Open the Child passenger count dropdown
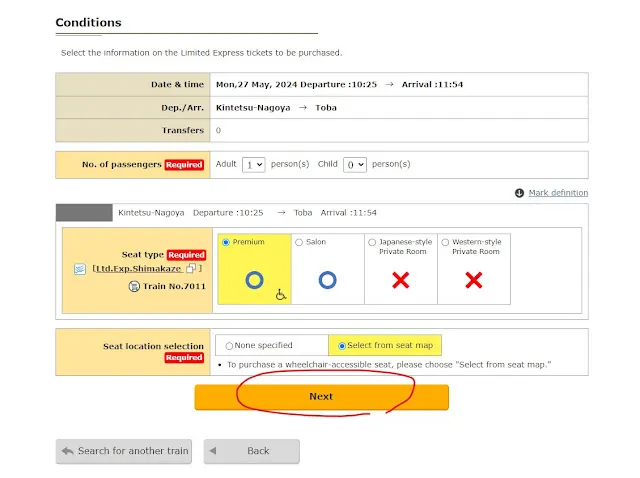The height and width of the screenshot is (478, 640). [355, 164]
